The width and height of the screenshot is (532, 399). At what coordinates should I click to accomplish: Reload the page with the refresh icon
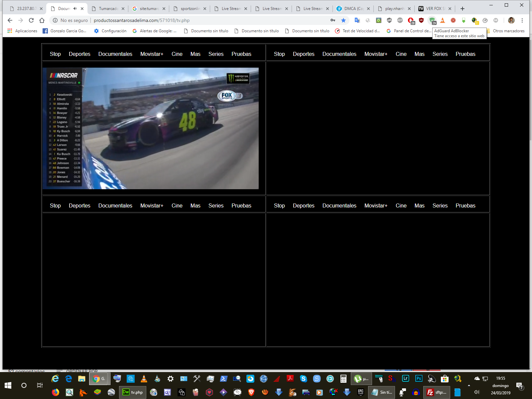click(31, 20)
